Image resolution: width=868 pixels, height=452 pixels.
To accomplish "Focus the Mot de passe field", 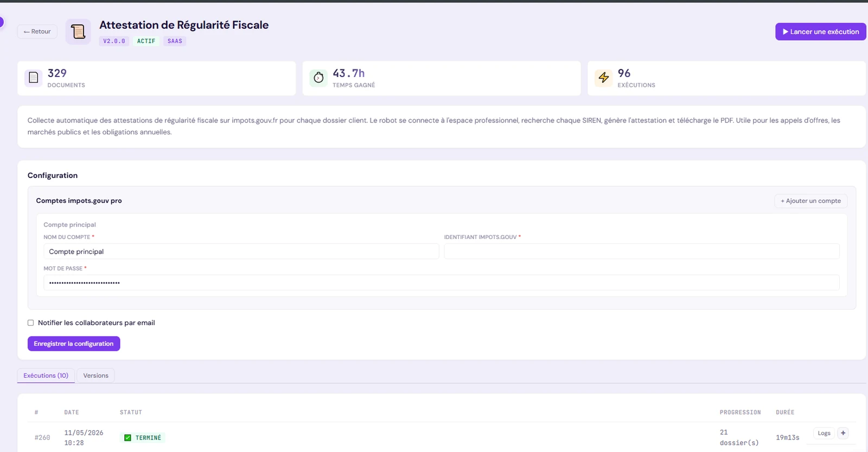I will click(442, 282).
